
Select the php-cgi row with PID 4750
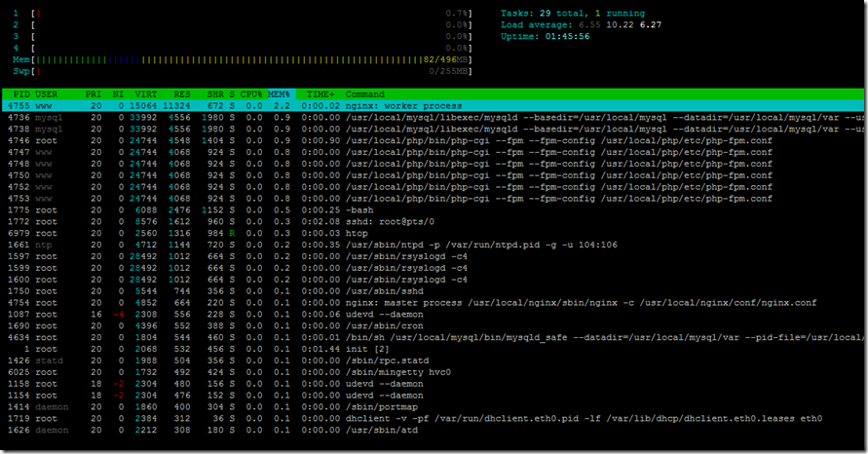tap(433, 175)
